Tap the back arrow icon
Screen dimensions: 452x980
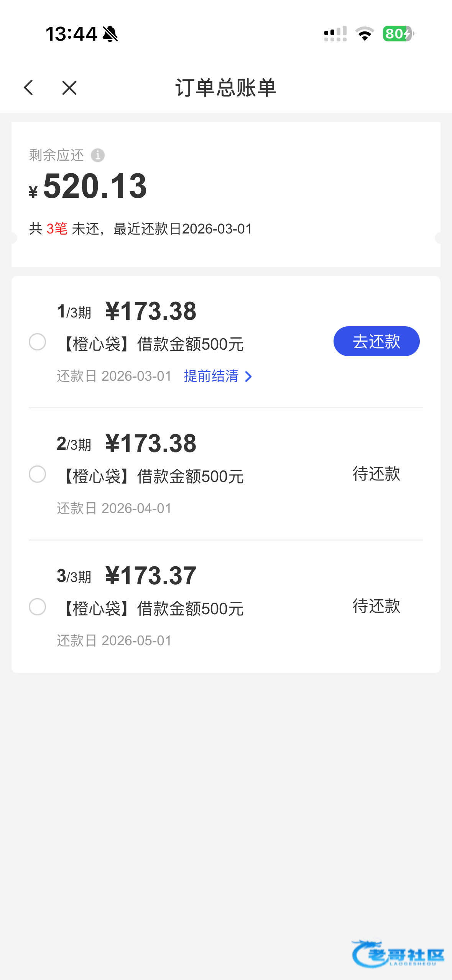pos(29,88)
